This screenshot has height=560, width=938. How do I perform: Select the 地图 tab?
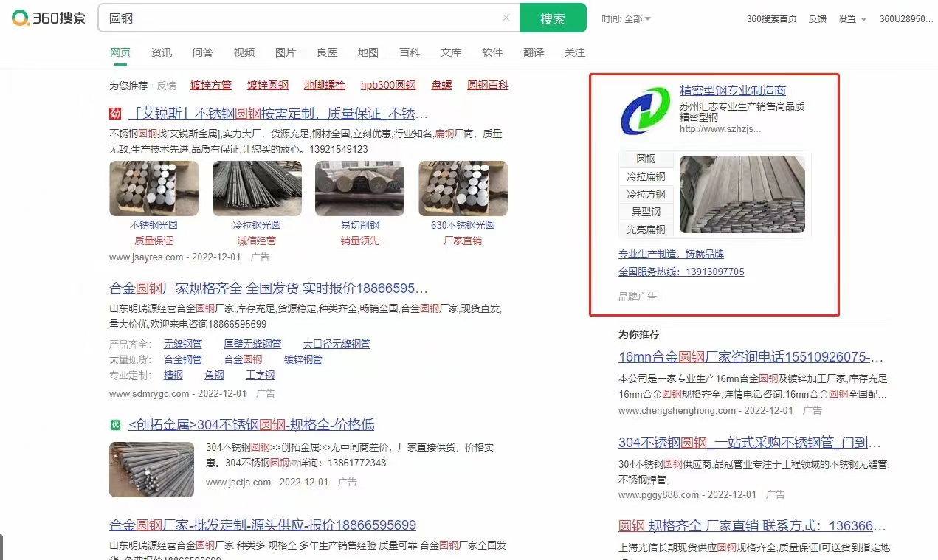coord(368,52)
